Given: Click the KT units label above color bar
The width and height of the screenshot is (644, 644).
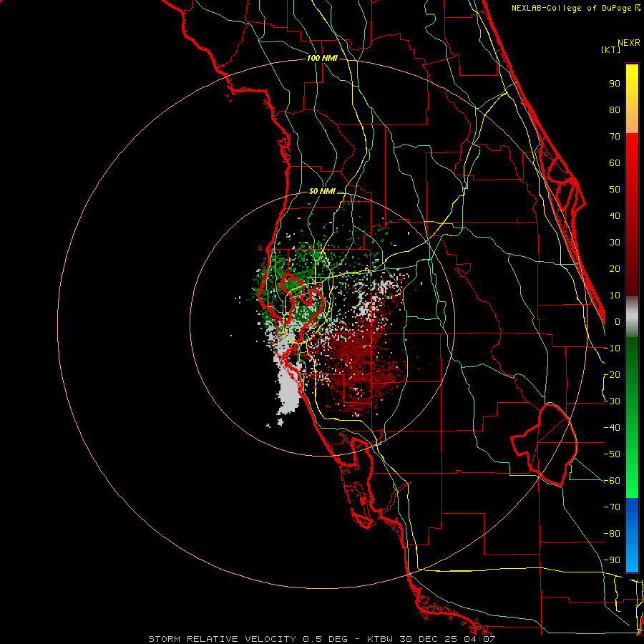Looking at the screenshot, I should (611, 49).
